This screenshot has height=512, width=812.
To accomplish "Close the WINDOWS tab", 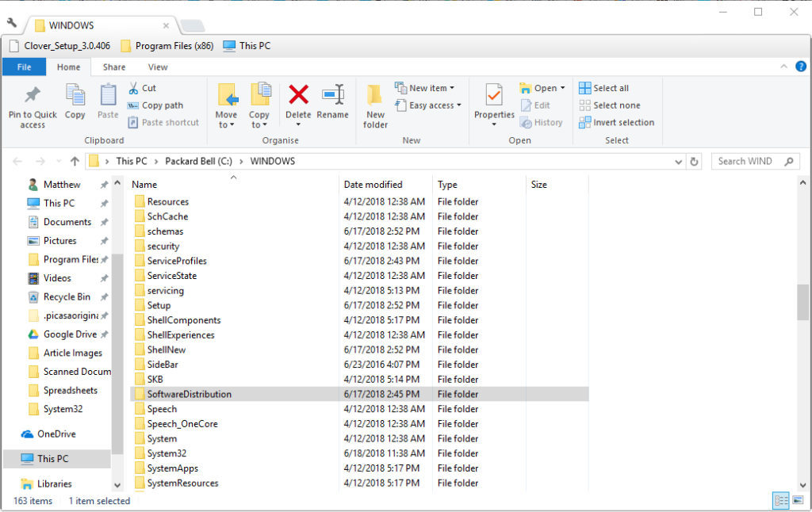I will coord(166,25).
